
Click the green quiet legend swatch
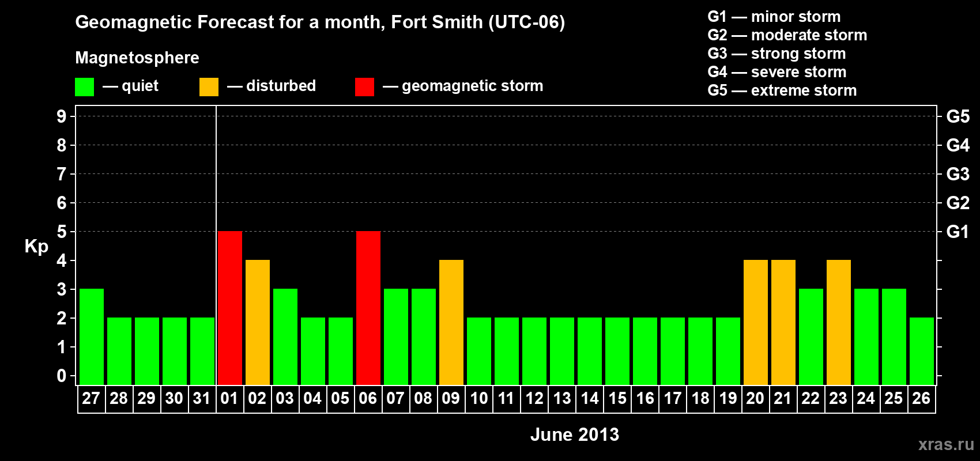point(84,87)
